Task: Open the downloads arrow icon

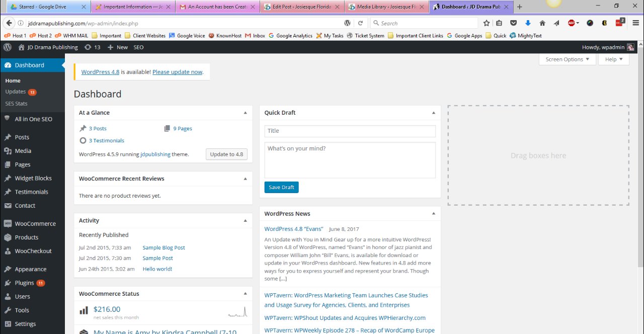Action: pos(528,23)
